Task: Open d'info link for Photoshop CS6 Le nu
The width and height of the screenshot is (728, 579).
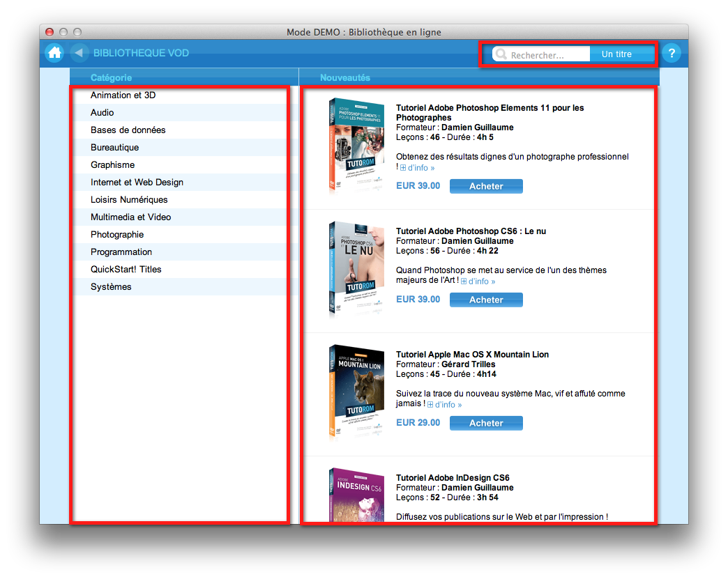Action: pyautogui.click(x=481, y=281)
